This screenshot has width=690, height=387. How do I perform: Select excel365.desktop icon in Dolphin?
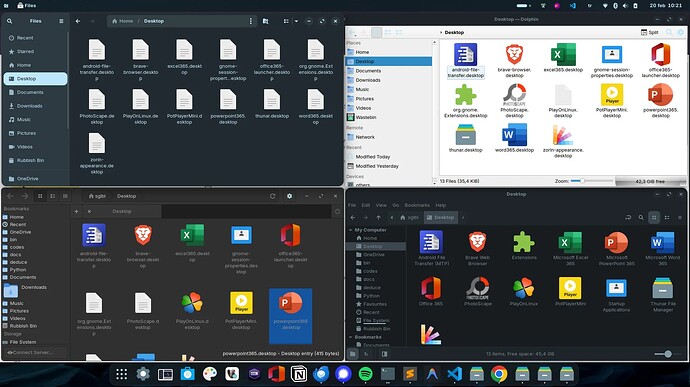[x=563, y=55]
